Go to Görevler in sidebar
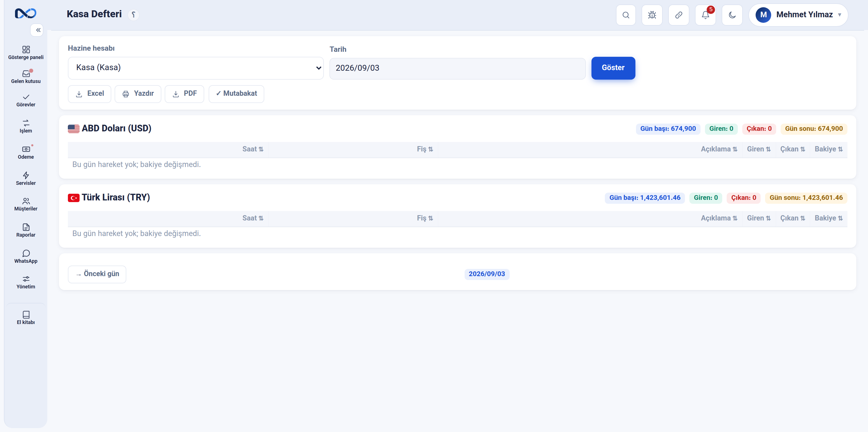The image size is (868, 432). click(x=26, y=100)
